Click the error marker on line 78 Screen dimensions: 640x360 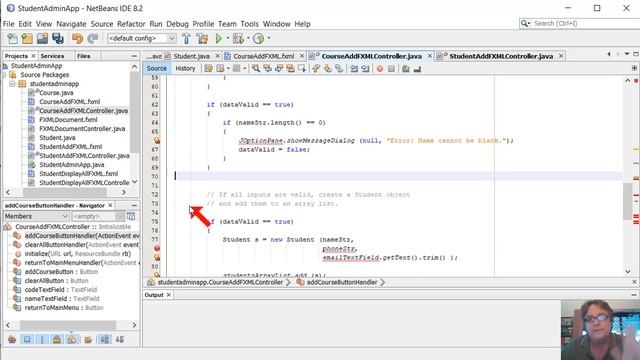tap(157, 249)
